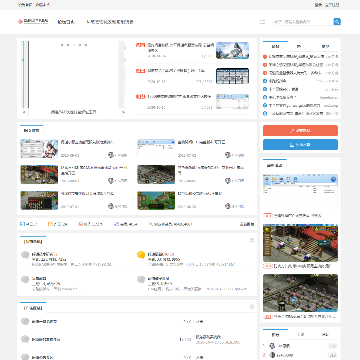Open first forum row icon in second section

[x=25, y=321]
